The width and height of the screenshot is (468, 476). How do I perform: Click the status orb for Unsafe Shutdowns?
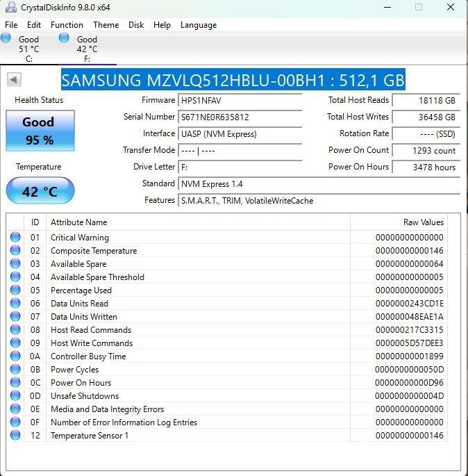(15, 396)
